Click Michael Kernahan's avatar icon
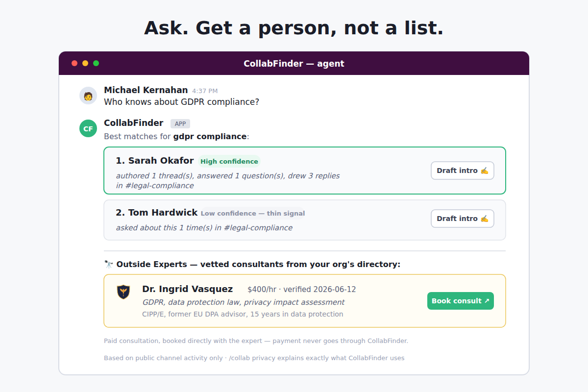Image resolution: width=588 pixels, height=392 pixels. point(88,96)
